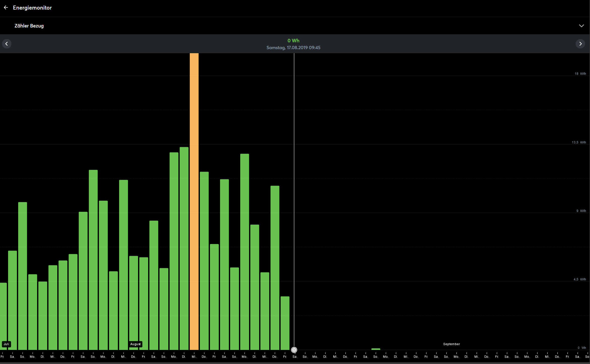Go to next period with right chevron
Viewport: 590px width, 364px height.
[580, 44]
